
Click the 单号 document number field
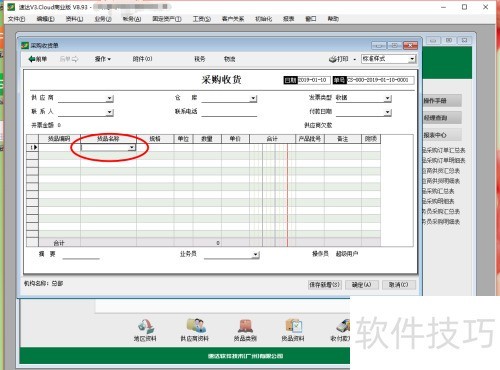(380, 80)
